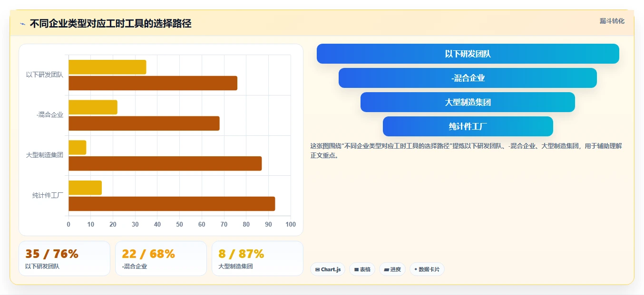Open the 35 / 76% stat card
The width and height of the screenshot is (644, 295).
coord(64,258)
